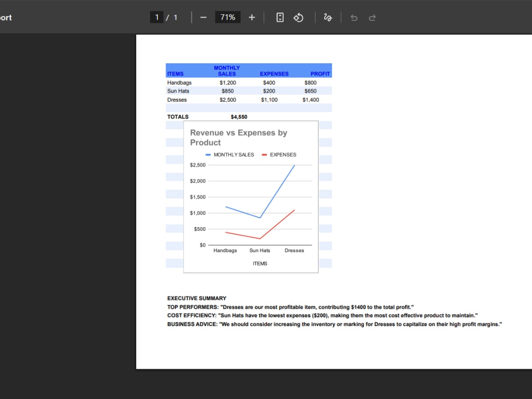
Task: Click the Revenue vs Expenses chart title
Action: pos(238,137)
